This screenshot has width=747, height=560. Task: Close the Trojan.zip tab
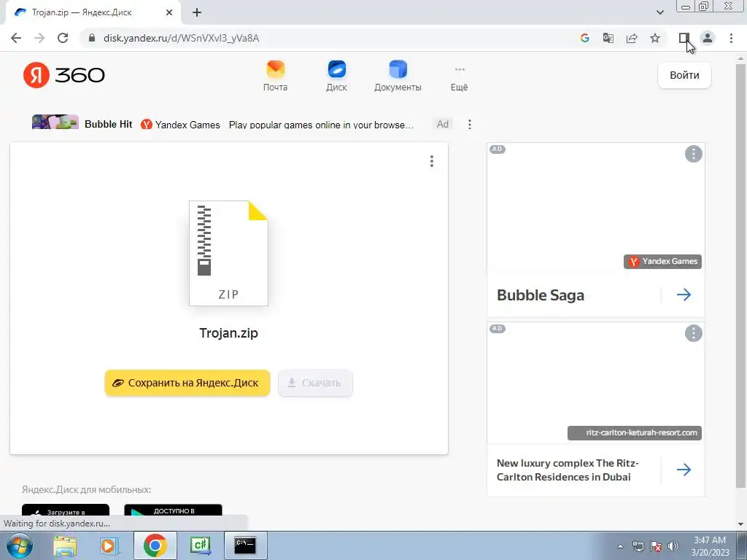pos(169,12)
